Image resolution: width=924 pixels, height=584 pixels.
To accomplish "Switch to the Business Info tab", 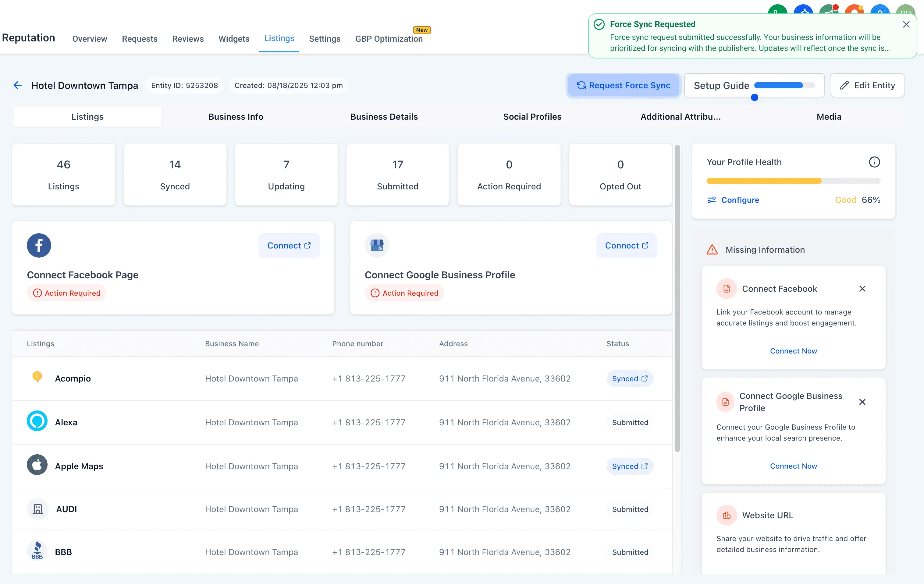I will 236,117.
